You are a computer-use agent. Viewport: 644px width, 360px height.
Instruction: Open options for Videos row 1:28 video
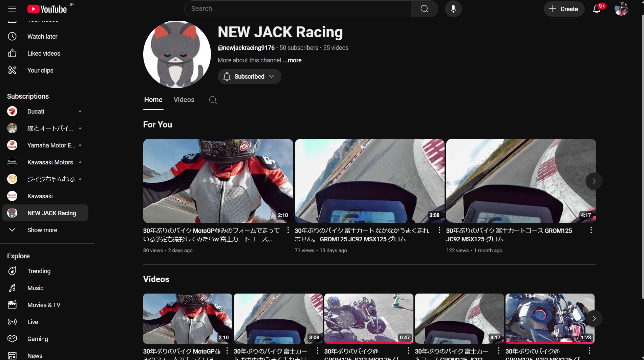tap(589, 351)
